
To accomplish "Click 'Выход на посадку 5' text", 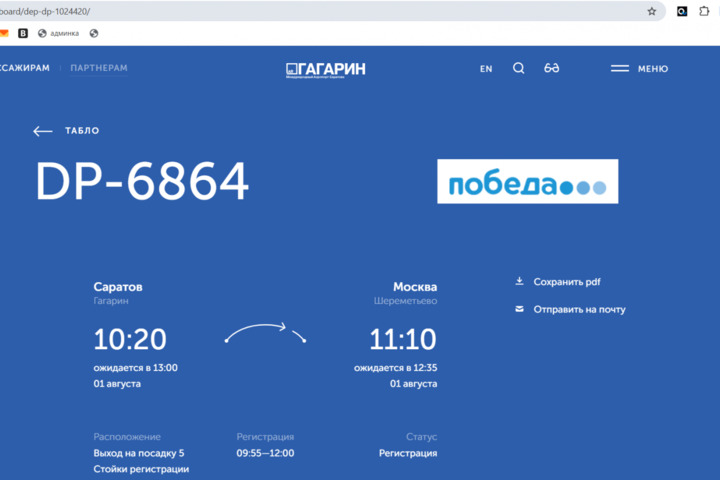I will [x=139, y=453].
